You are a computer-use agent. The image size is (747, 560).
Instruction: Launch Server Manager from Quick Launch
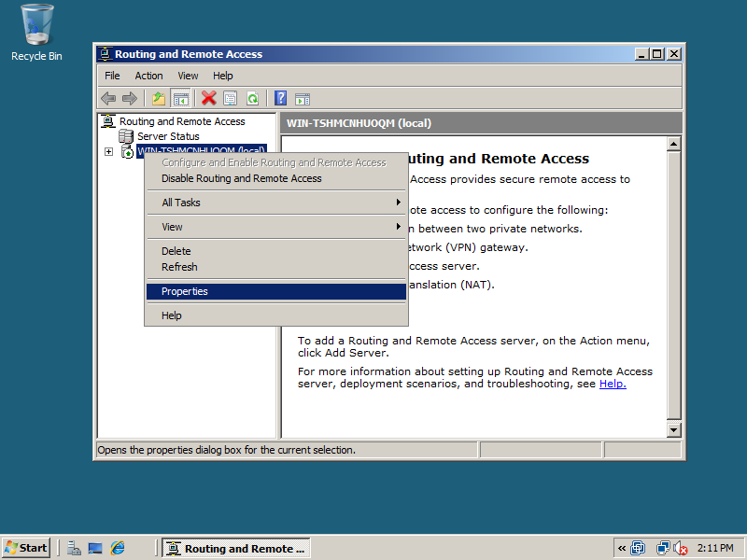(x=74, y=548)
